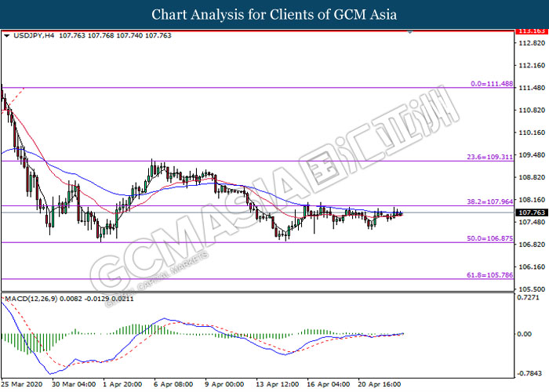The height and width of the screenshot is (392, 549).
Task: Click the dropdown triangle beside USDJPY,H4
Action: pyautogui.click(x=6, y=36)
